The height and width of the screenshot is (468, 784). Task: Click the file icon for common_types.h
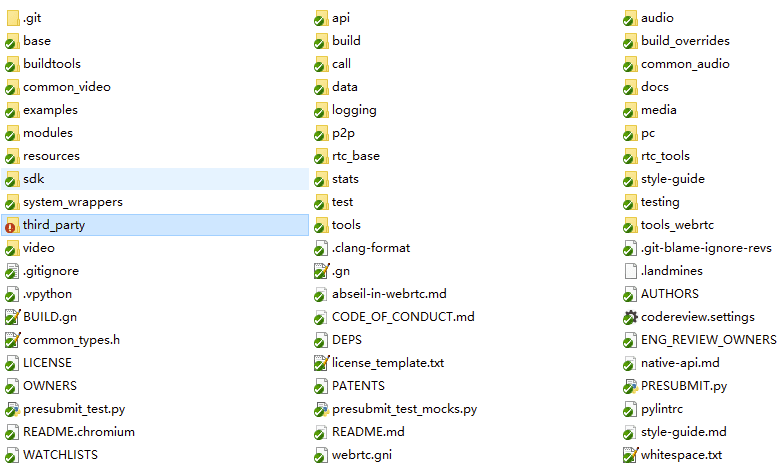click(x=12, y=340)
